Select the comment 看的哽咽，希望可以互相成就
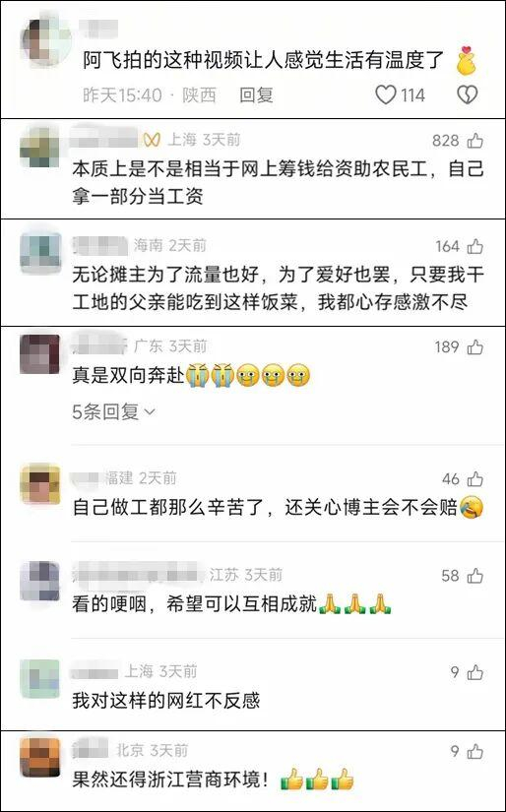506x812 pixels. [x=195, y=603]
